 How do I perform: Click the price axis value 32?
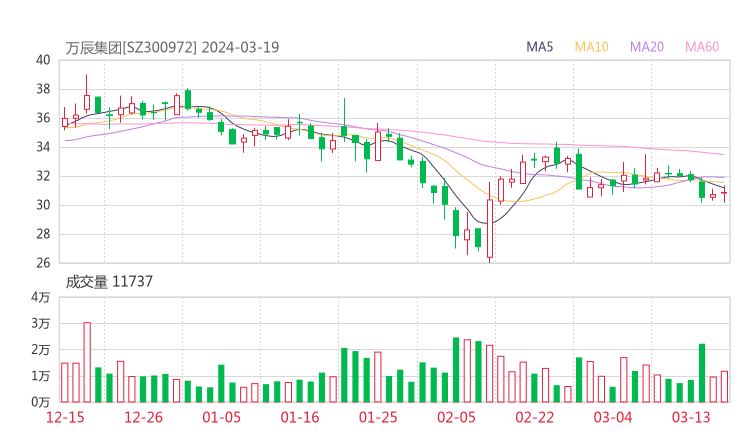pos(43,176)
